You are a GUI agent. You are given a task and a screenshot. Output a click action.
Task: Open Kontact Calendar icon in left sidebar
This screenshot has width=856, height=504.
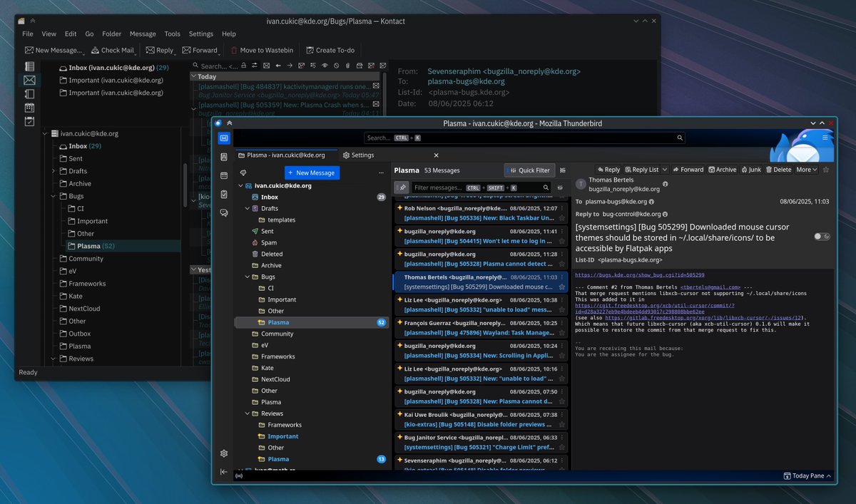click(29, 108)
